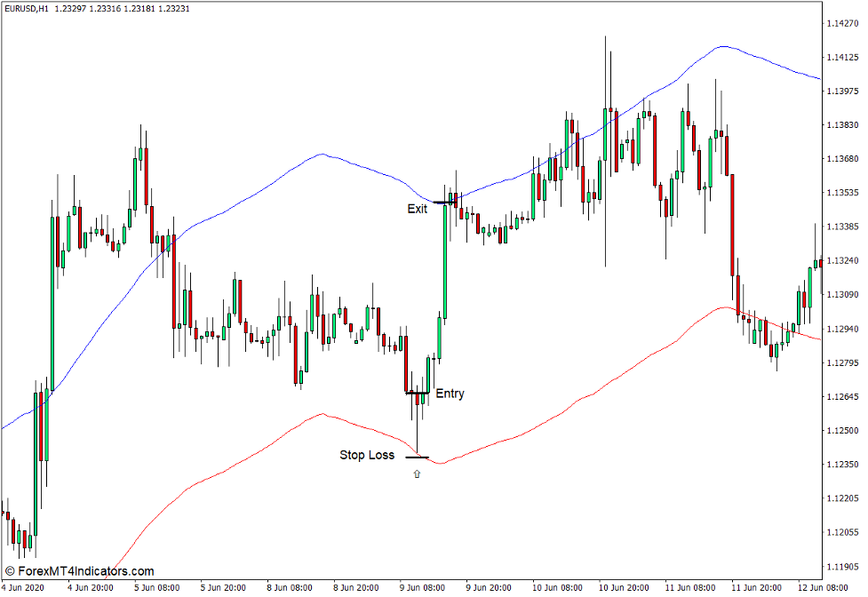The image size is (868, 597).
Task: Click the Stop Loss text label
Action: [366, 455]
